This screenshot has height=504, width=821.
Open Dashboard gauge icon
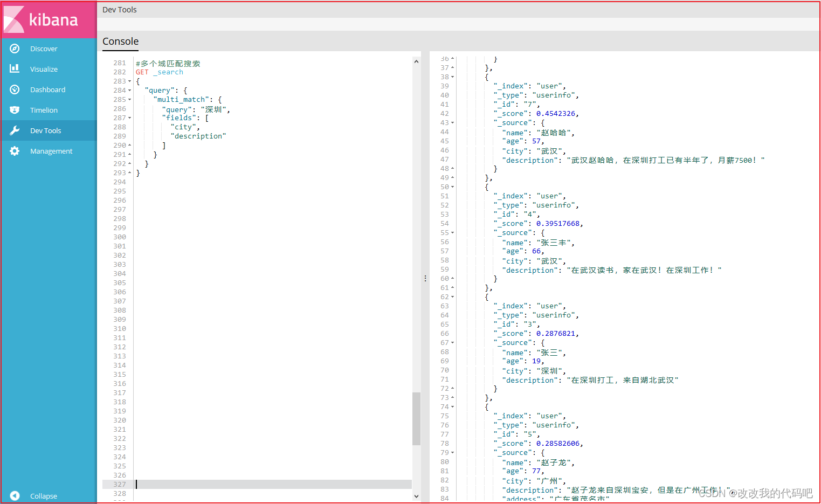[15, 89]
